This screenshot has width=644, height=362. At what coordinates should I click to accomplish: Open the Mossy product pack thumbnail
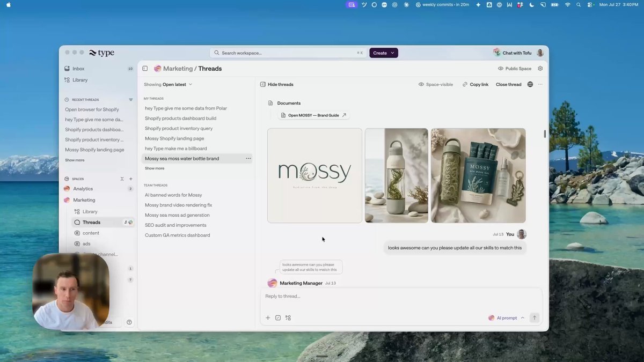tap(478, 175)
